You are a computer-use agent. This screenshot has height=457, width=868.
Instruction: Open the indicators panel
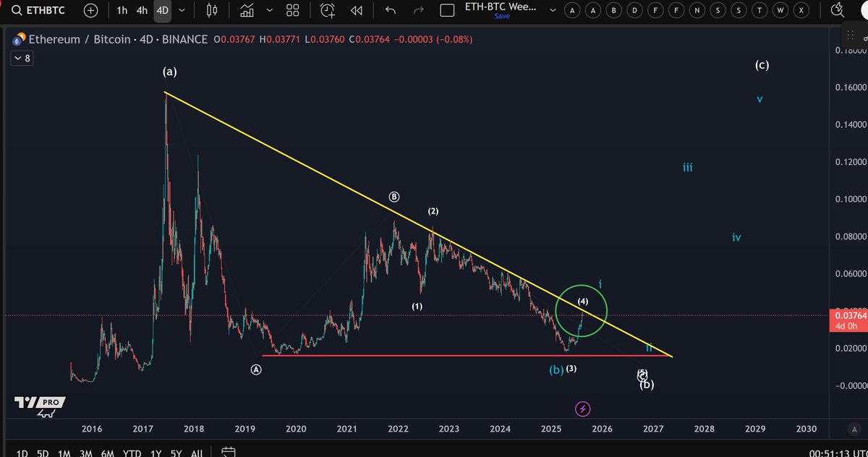(247, 11)
